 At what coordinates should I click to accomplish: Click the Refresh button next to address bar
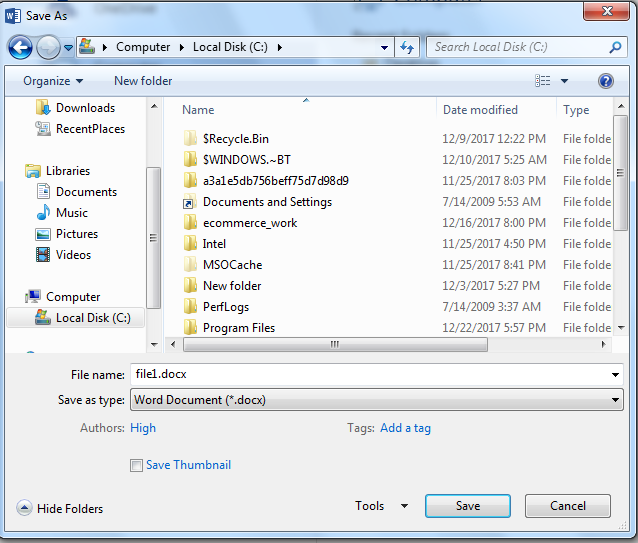click(x=406, y=48)
